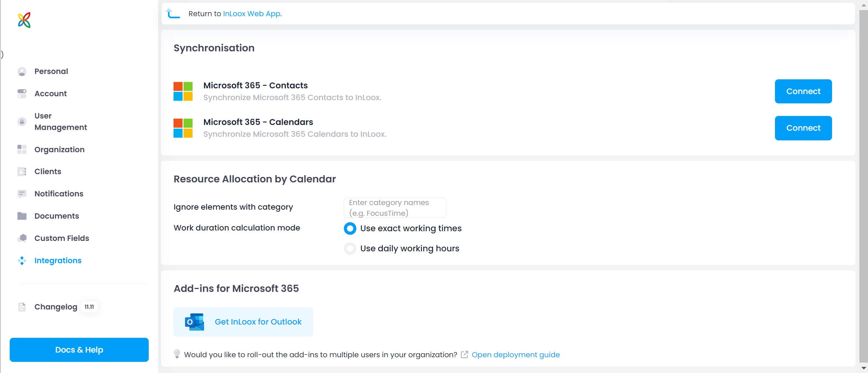Click the Outlook icon in Add-ins section
This screenshot has width=868, height=373.
pyautogui.click(x=194, y=322)
